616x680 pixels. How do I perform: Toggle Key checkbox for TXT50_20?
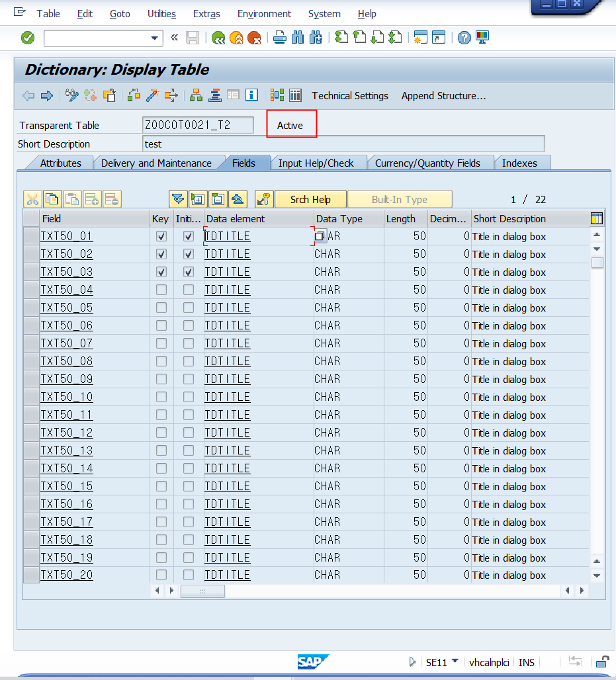tap(161, 575)
